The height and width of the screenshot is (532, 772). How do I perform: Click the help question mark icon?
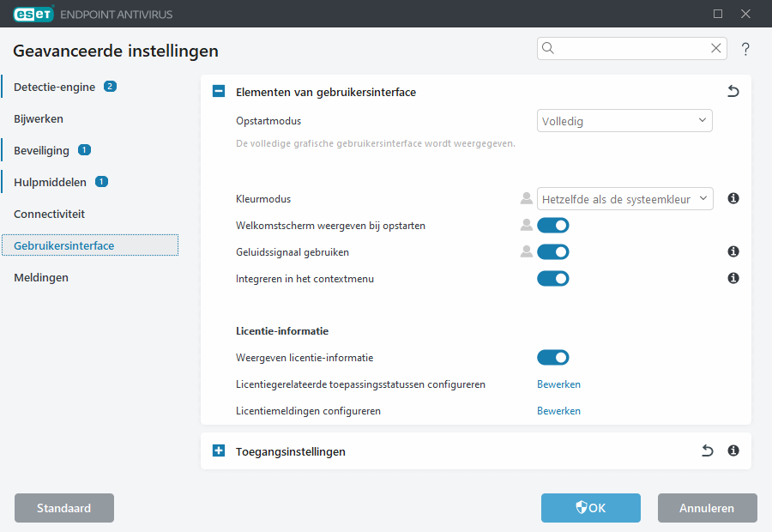tap(745, 49)
